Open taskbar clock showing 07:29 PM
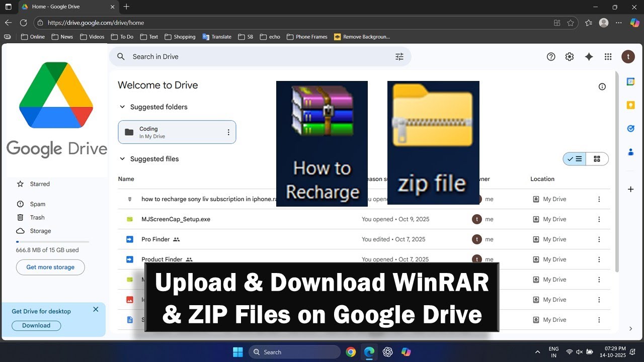The width and height of the screenshot is (644, 362). tap(612, 352)
